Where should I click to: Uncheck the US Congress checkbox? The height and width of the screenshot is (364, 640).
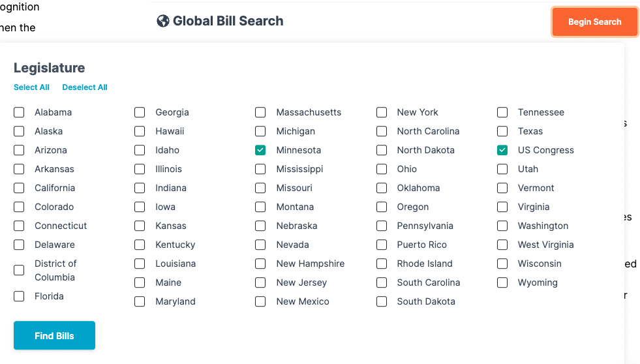(502, 150)
